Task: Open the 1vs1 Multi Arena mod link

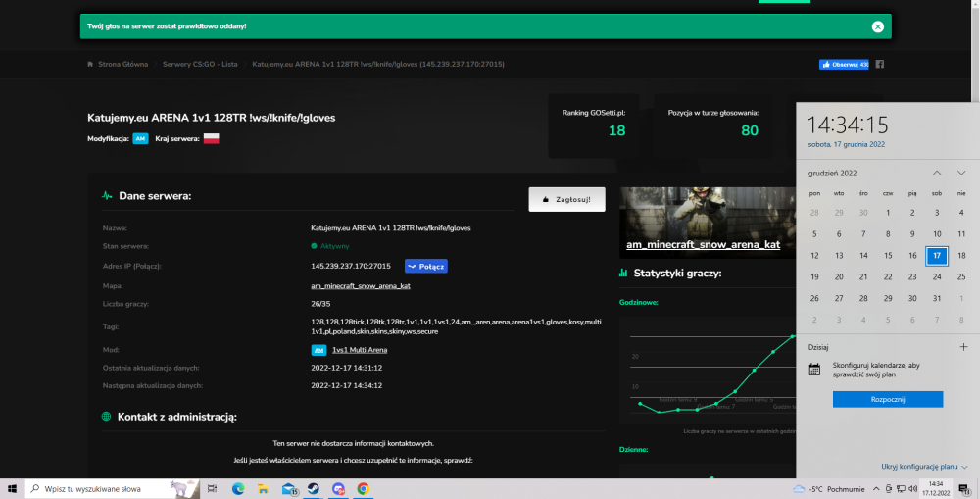Action: coord(360,350)
